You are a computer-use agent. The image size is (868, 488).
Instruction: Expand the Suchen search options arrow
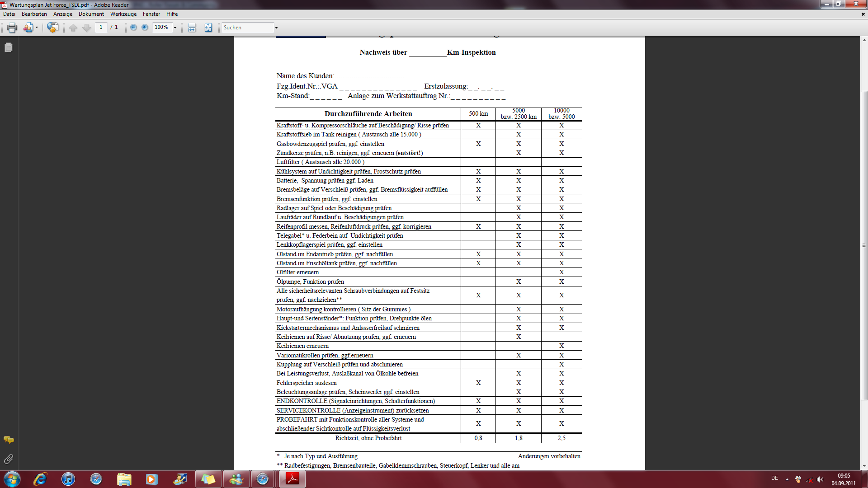(276, 28)
